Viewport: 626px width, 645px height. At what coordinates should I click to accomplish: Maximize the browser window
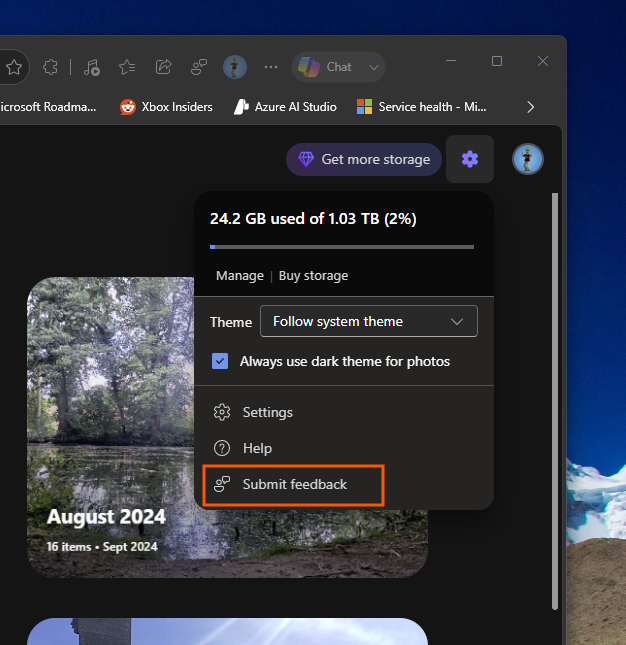tap(497, 61)
